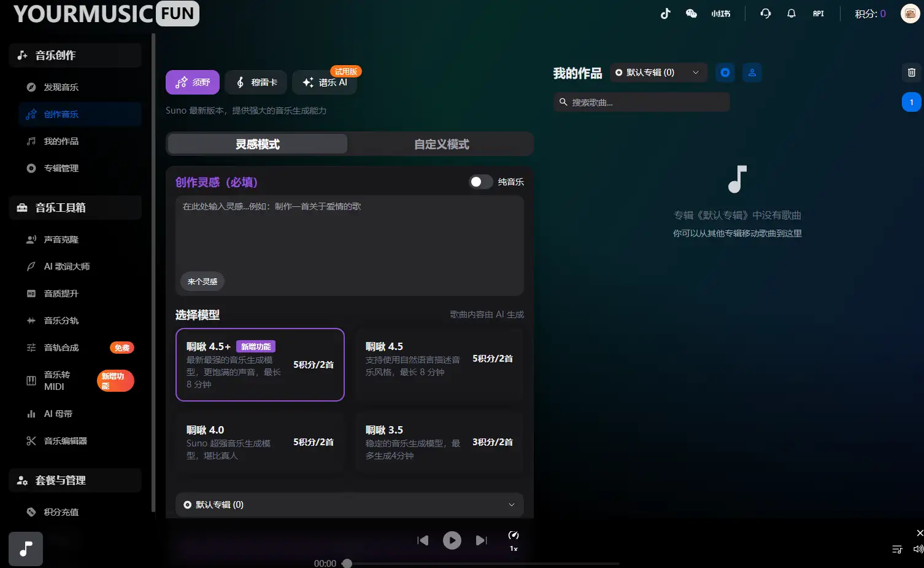Click the 积分: 0 points balance
The width and height of the screenshot is (924, 568).
click(x=870, y=14)
